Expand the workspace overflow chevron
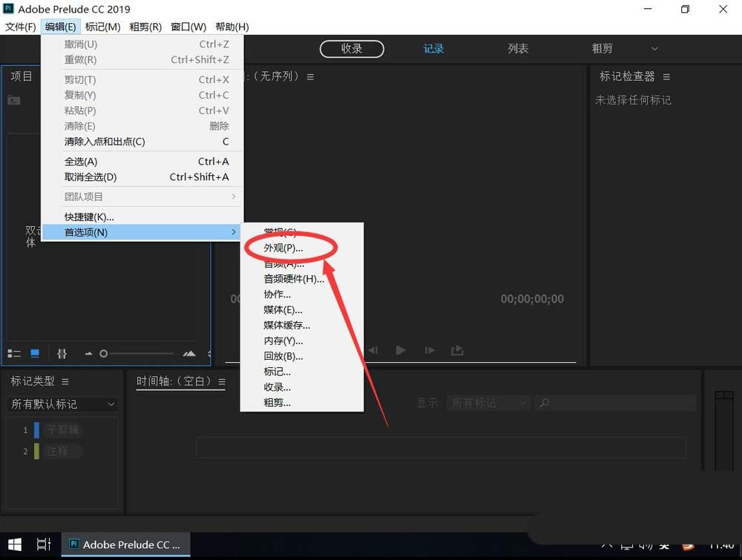The height and width of the screenshot is (560, 742). pos(654,49)
